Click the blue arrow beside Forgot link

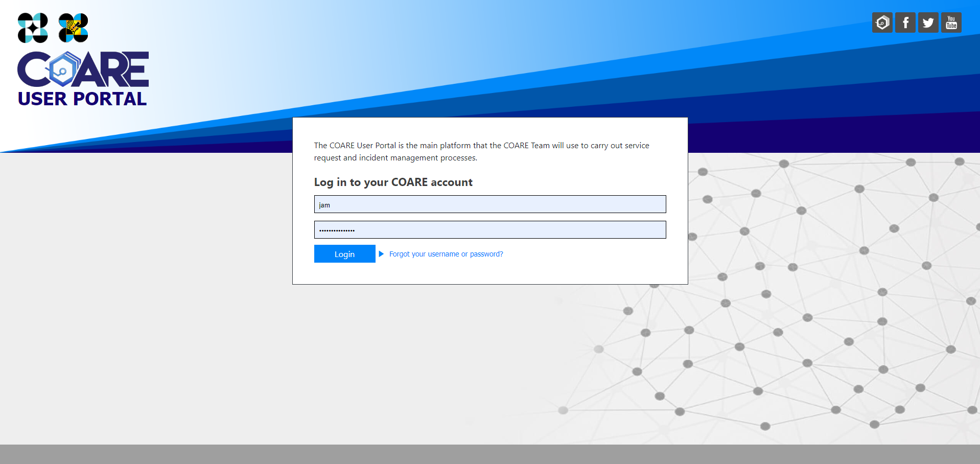tap(381, 254)
